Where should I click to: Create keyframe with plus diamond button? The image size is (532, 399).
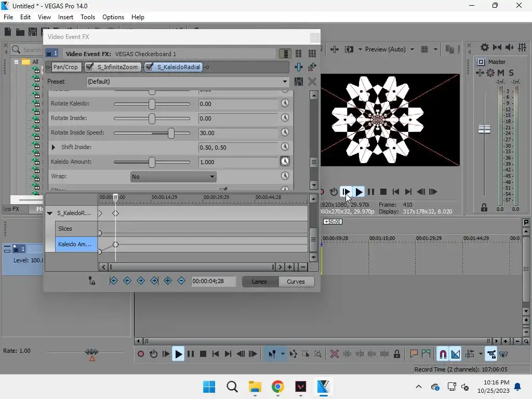coord(168,281)
